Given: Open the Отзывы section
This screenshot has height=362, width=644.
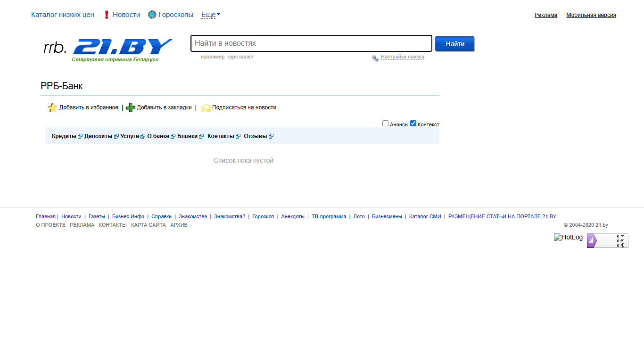Looking at the screenshot, I should pyautogui.click(x=256, y=136).
